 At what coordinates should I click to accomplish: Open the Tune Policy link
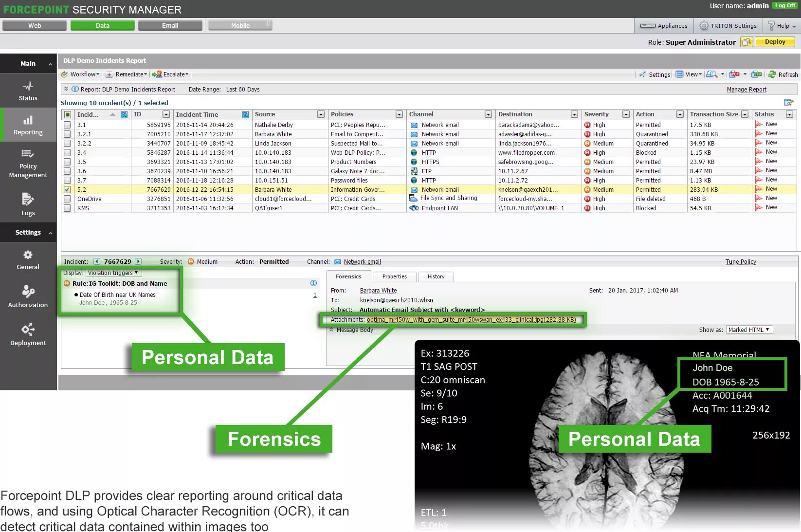click(x=741, y=262)
